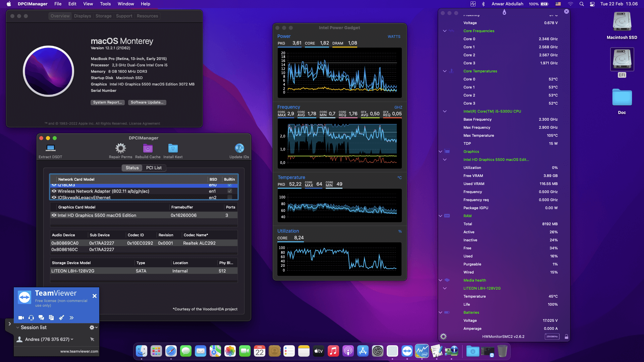
Task: Open License Agreement link
Action: point(145,123)
